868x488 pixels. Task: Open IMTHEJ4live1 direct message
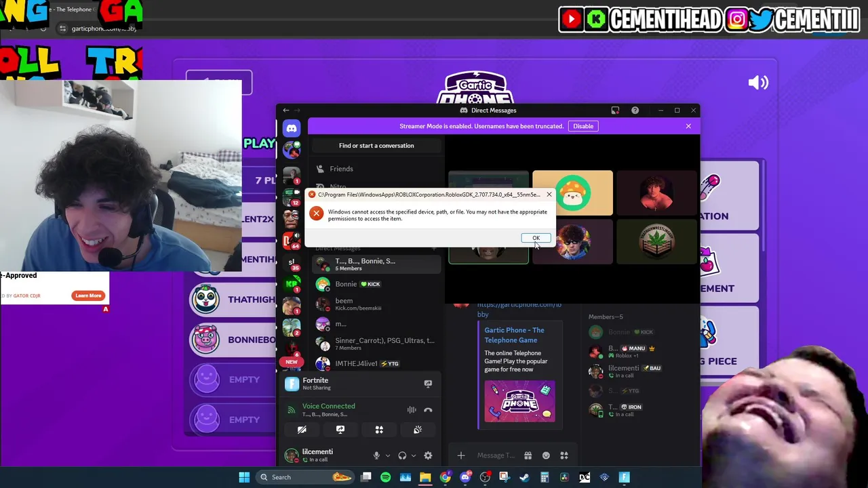click(x=376, y=363)
